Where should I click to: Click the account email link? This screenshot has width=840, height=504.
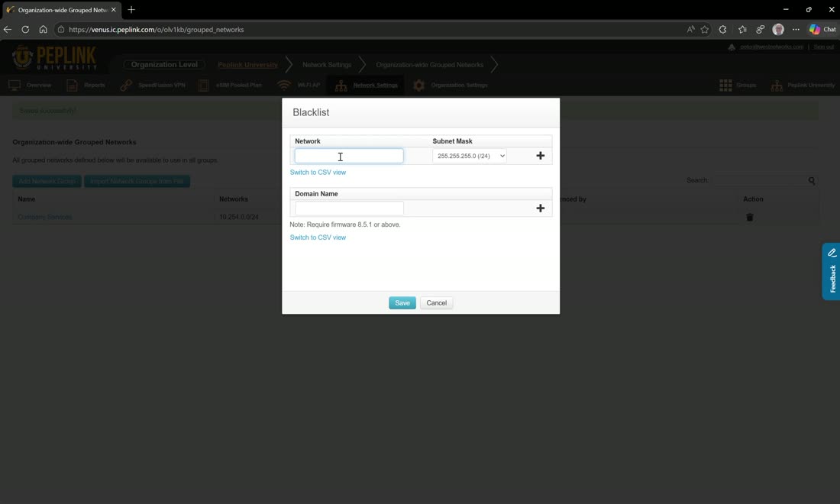(771, 47)
